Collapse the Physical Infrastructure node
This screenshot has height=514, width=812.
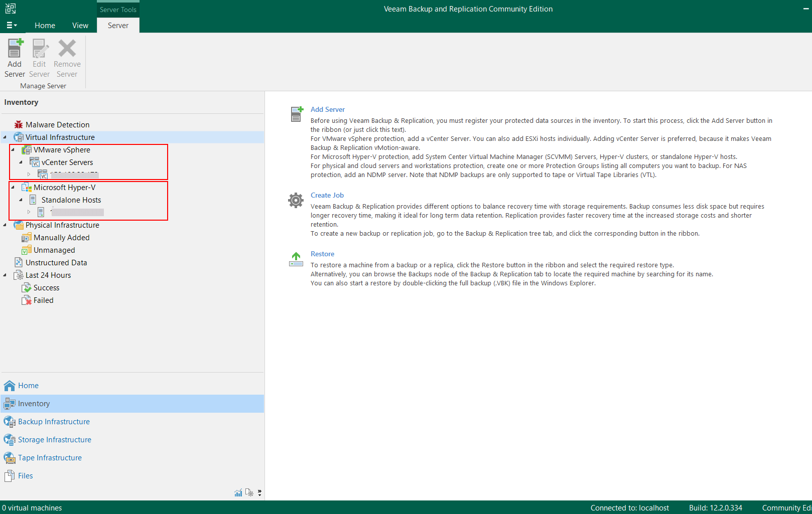point(5,225)
